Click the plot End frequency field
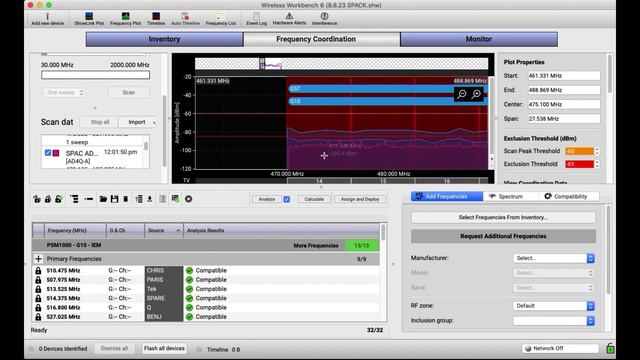The height and width of the screenshot is (360, 640). pyautogui.click(x=564, y=90)
